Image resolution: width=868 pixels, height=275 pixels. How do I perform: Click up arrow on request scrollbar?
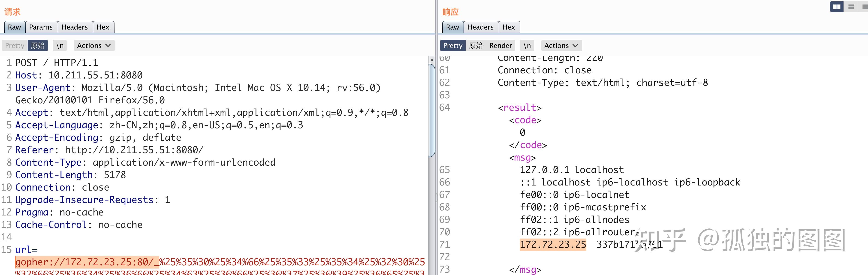pos(432,60)
